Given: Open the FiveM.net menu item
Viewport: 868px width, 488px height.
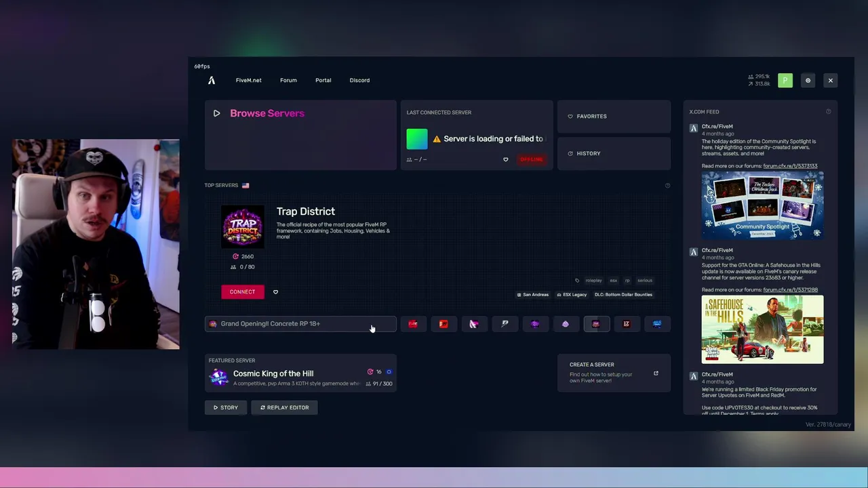Looking at the screenshot, I should [248, 81].
